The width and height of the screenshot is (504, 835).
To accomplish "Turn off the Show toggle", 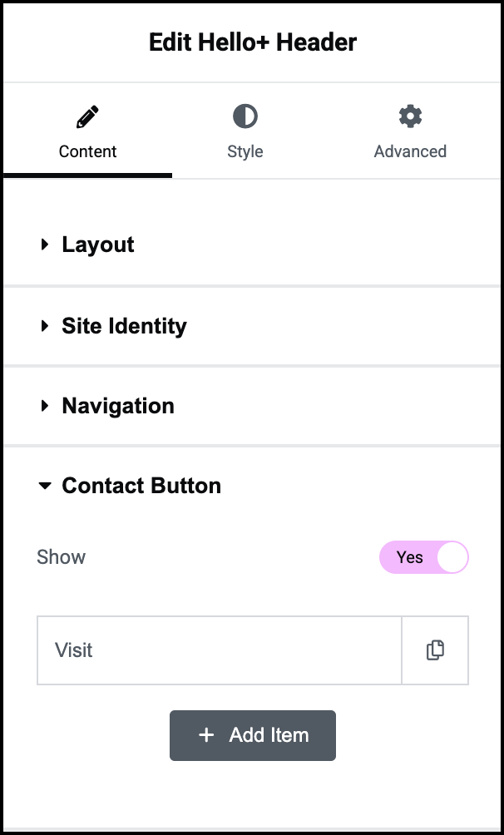I will tap(424, 557).
